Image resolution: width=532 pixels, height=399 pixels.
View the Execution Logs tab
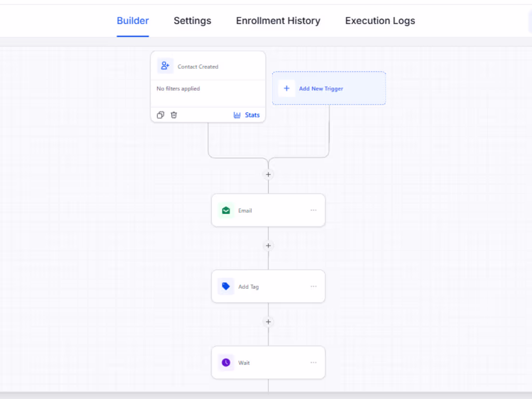coord(380,21)
